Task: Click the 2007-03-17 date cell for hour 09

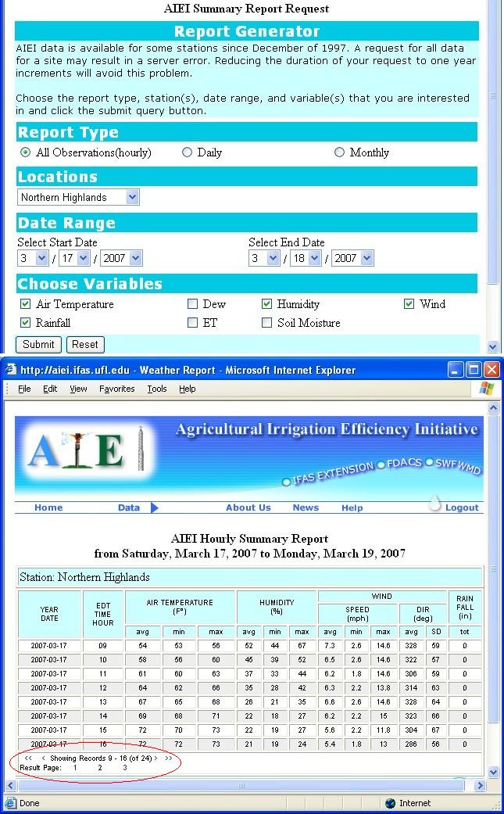Action: click(x=48, y=646)
